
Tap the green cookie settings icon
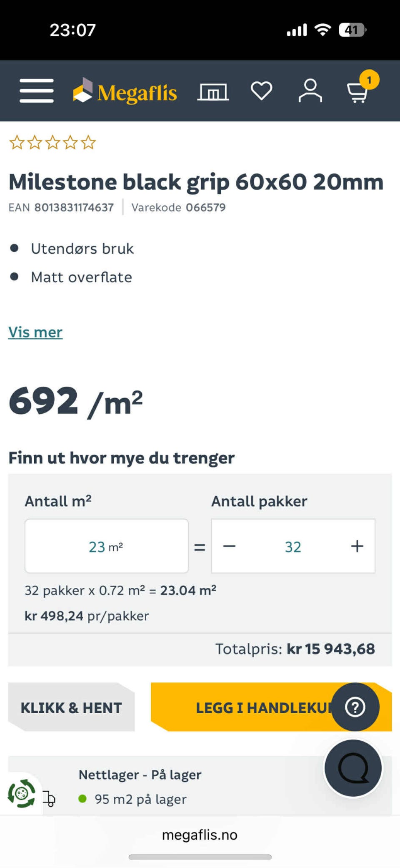point(21,793)
